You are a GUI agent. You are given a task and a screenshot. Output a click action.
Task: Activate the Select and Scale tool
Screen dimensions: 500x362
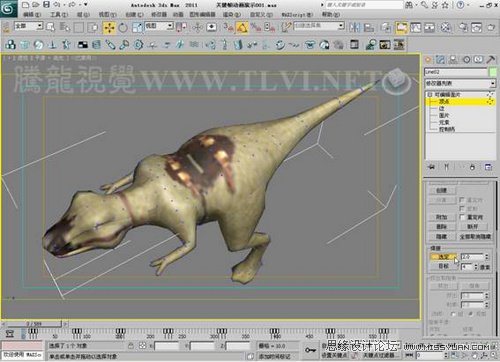[137, 27]
